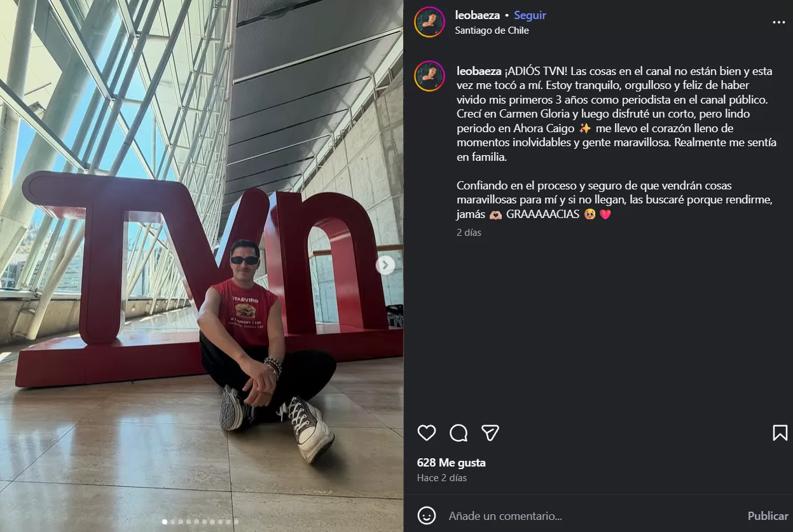Open the three-dot more options menu
This screenshot has height=532, width=793.
tap(778, 22)
